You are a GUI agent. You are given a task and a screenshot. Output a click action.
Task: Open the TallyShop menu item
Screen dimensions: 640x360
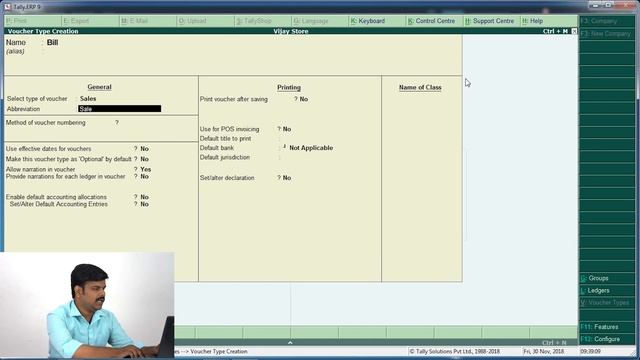point(263,21)
